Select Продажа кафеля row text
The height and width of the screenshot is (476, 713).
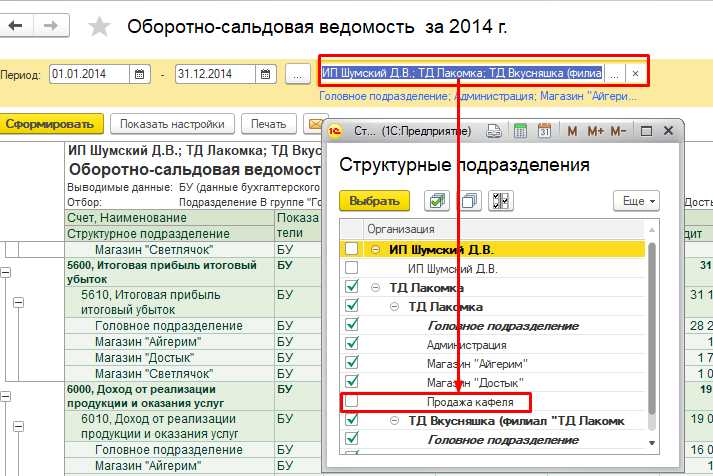470,402
